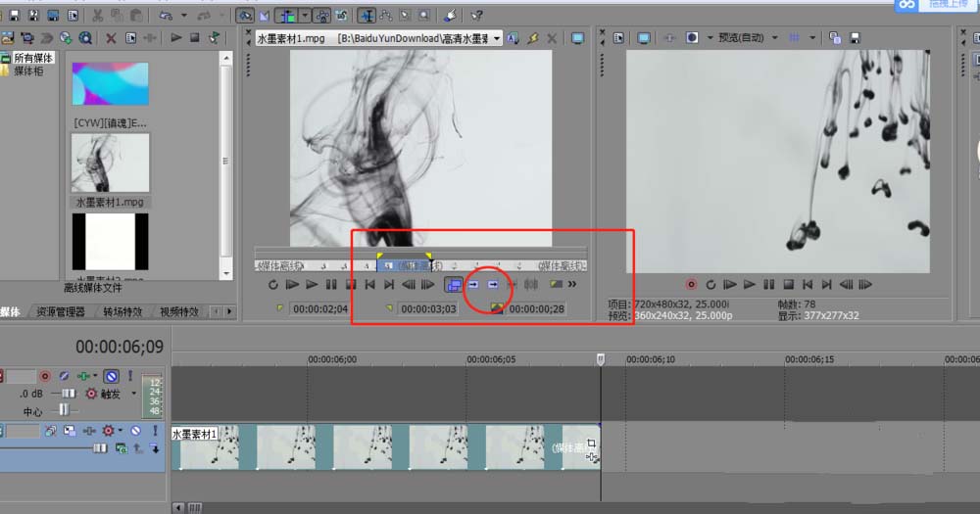Viewport: 980px width, 514px height.
Task: Select 所有媒体 in media tree
Action: click(32, 58)
